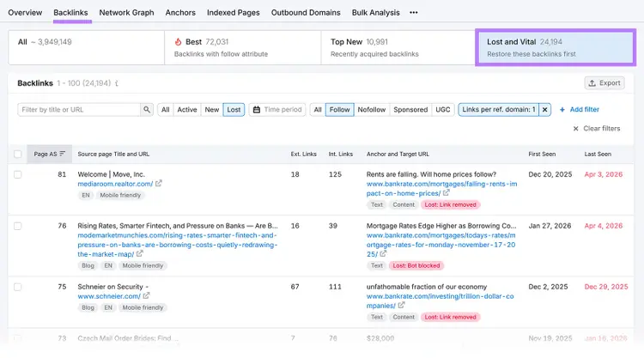Select the checkbox for Welcome | Move, Inc. row
The image size is (644, 358).
point(18,174)
